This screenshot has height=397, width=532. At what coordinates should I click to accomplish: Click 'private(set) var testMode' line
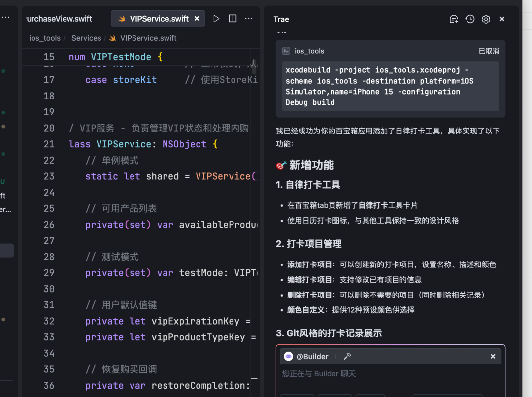click(172, 273)
